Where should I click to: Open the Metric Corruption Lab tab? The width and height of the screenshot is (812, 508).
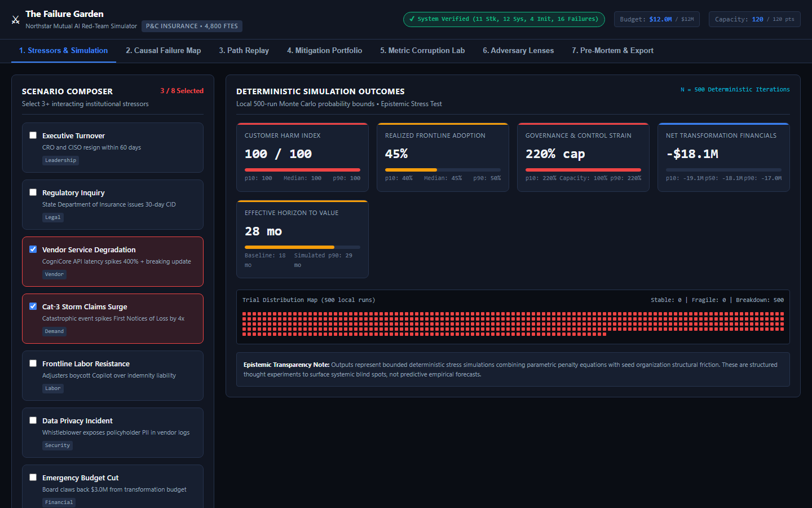(x=422, y=51)
